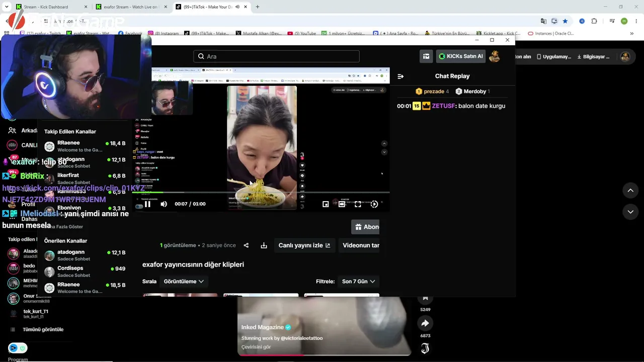Click 'Tümünü görüntüle' in the sidebar
The width and height of the screenshot is (644, 362).
pyautogui.click(x=43, y=330)
